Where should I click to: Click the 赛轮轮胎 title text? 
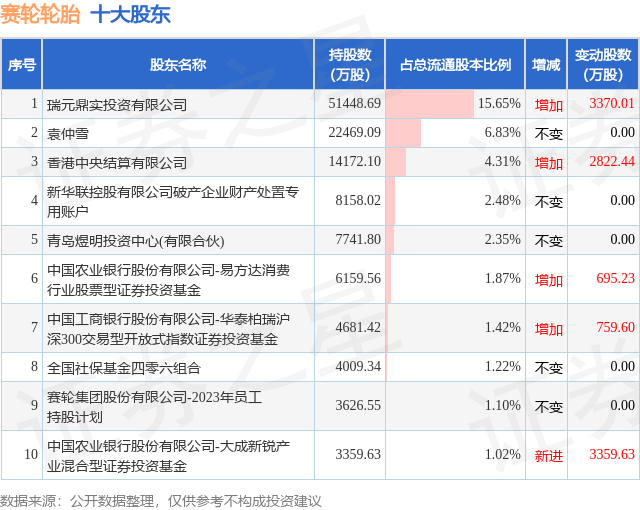tap(40, 14)
